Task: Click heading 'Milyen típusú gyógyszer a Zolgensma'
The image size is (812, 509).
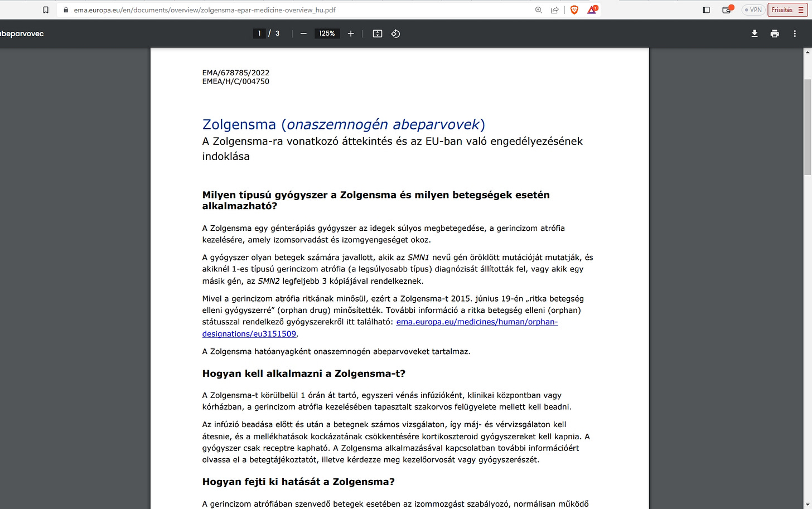Action: pos(376,200)
